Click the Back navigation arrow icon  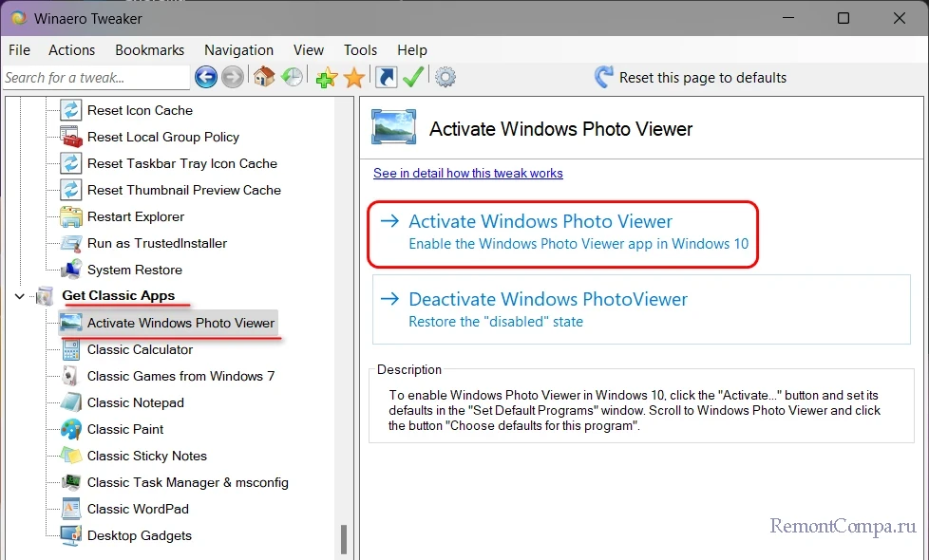point(205,77)
